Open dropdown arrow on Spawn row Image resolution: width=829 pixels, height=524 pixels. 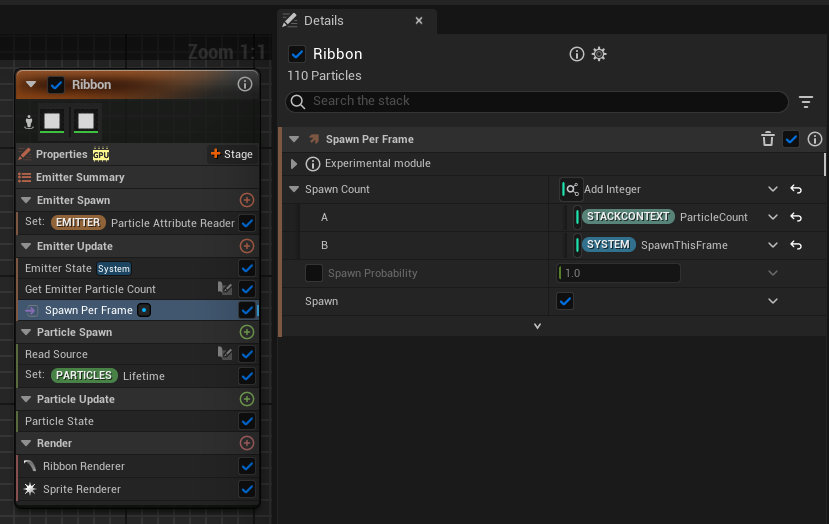[x=772, y=301]
